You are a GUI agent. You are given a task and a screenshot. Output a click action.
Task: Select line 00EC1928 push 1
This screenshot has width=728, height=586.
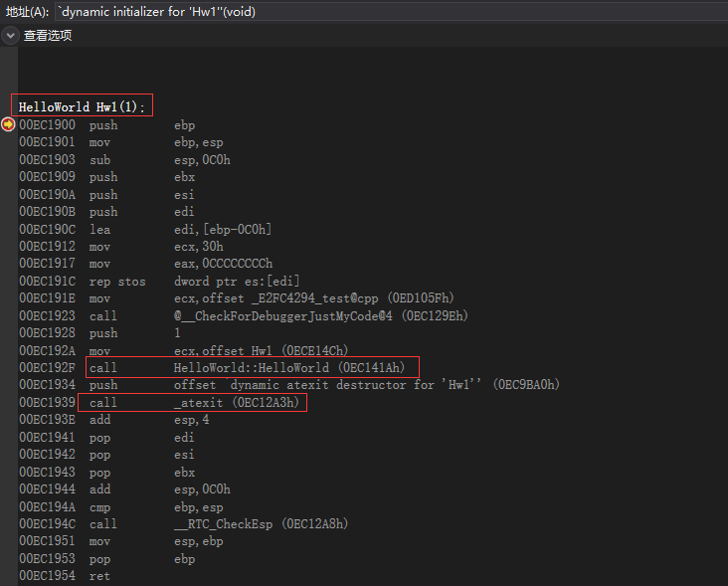pos(99,333)
